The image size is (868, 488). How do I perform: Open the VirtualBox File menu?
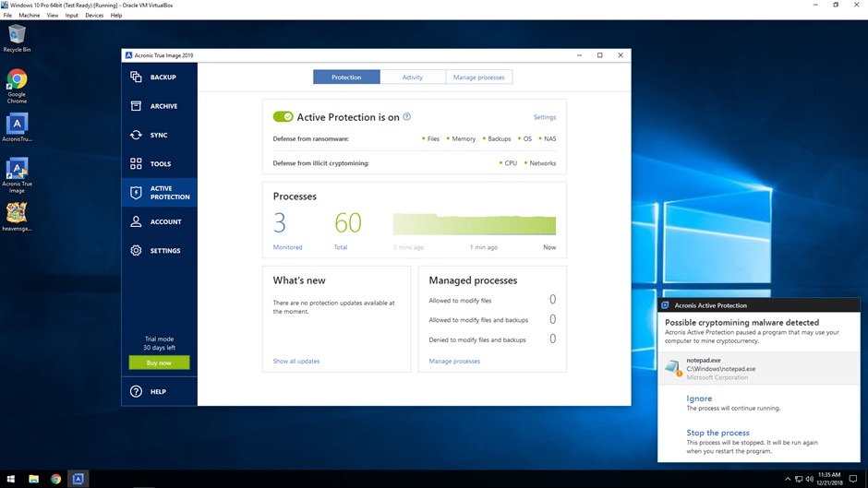[x=7, y=16]
